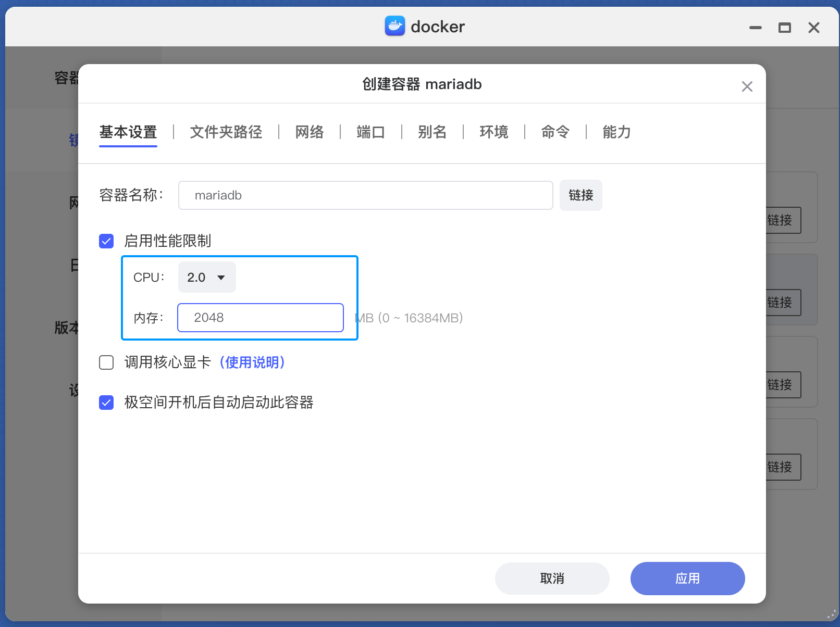The height and width of the screenshot is (627, 840).
Task: Select the 能力 tab
Action: [x=617, y=132]
